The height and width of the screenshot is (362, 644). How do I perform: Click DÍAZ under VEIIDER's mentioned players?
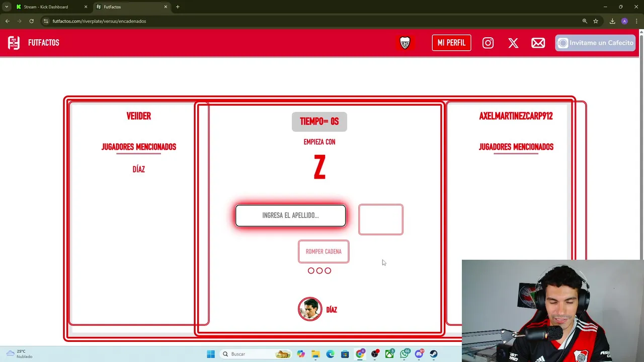coord(139,169)
